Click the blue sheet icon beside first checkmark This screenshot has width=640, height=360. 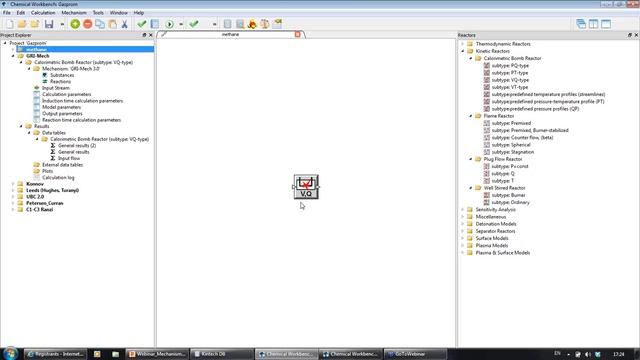155,24
